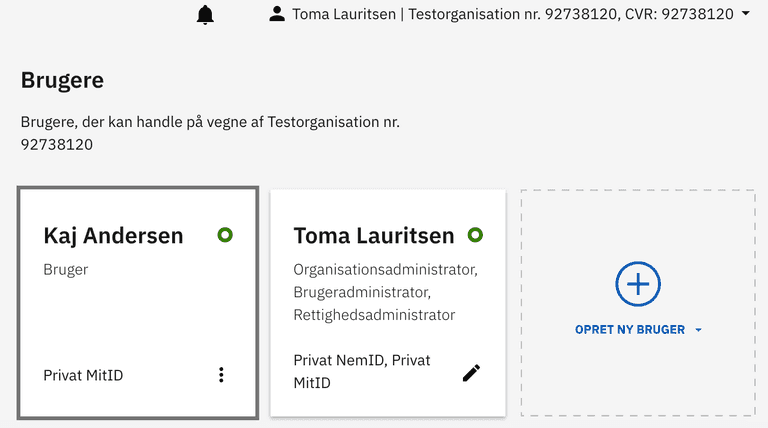Click Kaj Andersen's green status indicator

(225, 235)
